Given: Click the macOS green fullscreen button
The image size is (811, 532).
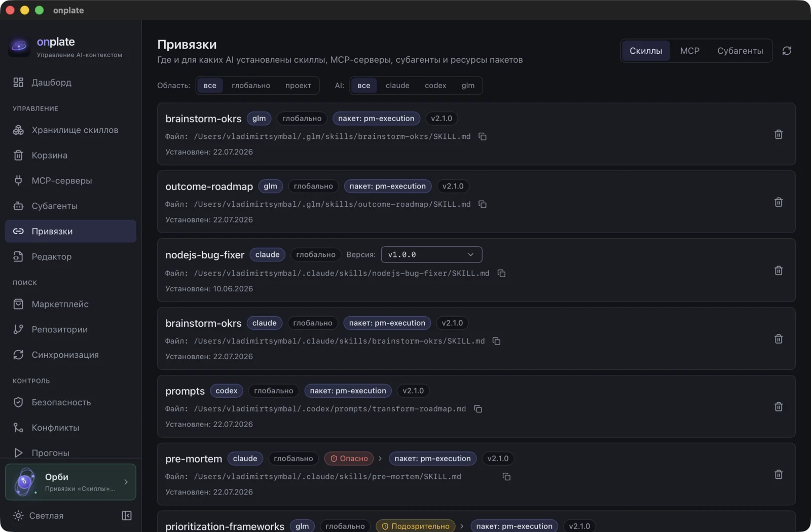Looking at the screenshot, I should (39, 10).
